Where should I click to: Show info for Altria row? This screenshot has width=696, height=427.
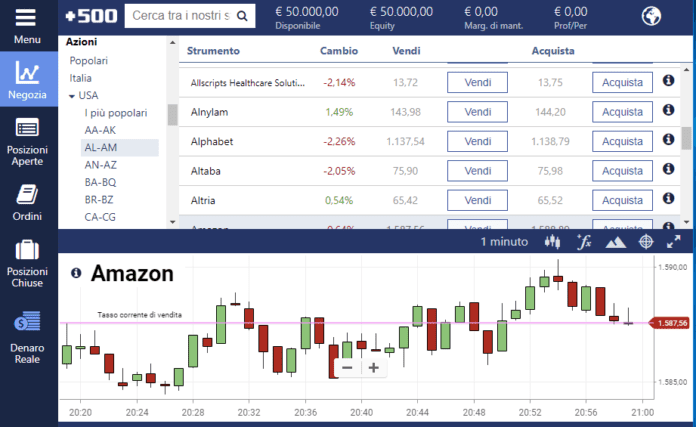(x=668, y=198)
